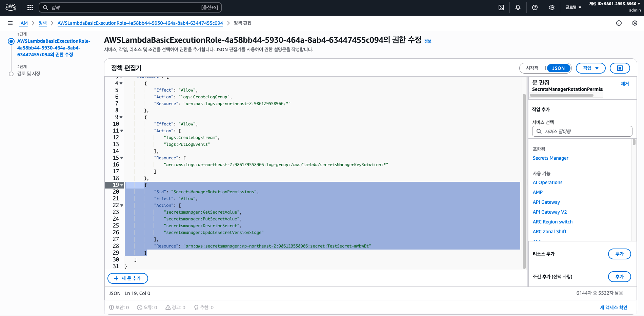
Task: Collapse the fold arrow on line 15
Action: click(122, 158)
